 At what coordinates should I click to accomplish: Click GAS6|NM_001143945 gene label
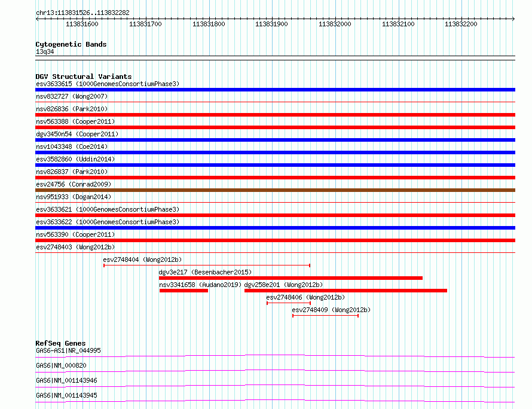coord(66,395)
